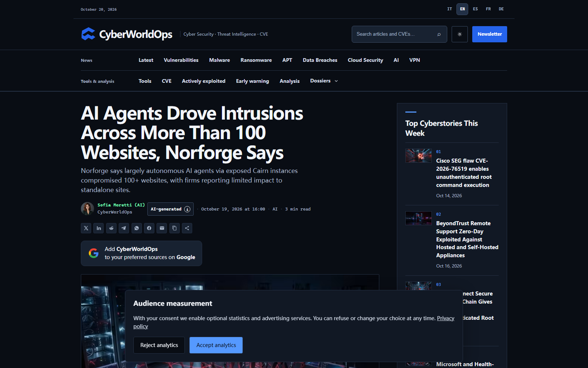Switch language to DE
This screenshot has width=588, height=368.
tap(501, 9)
